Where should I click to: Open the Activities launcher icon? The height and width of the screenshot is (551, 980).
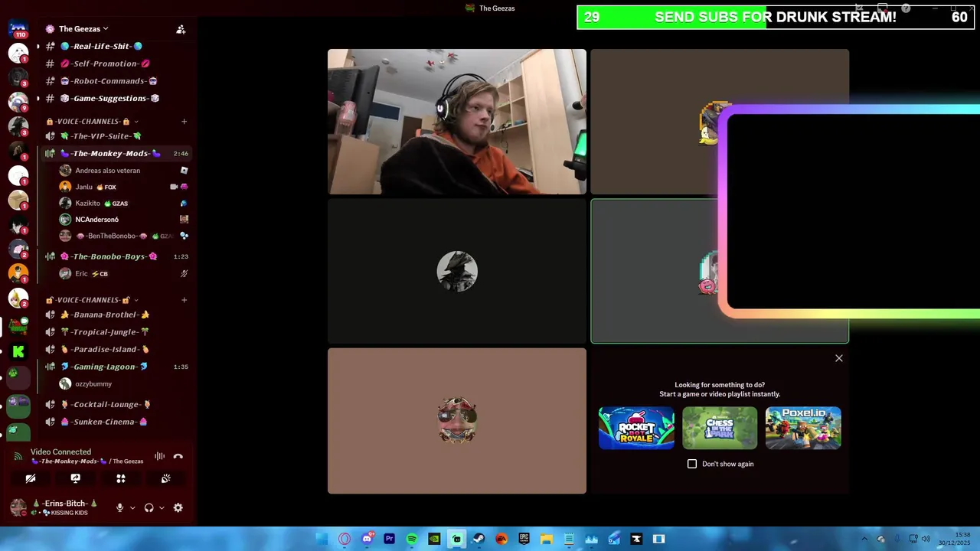pyautogui.click(x=120, y=478)
